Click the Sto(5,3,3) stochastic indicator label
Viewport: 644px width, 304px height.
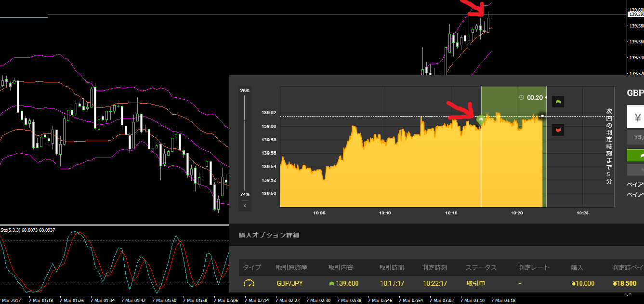point(27,230)
